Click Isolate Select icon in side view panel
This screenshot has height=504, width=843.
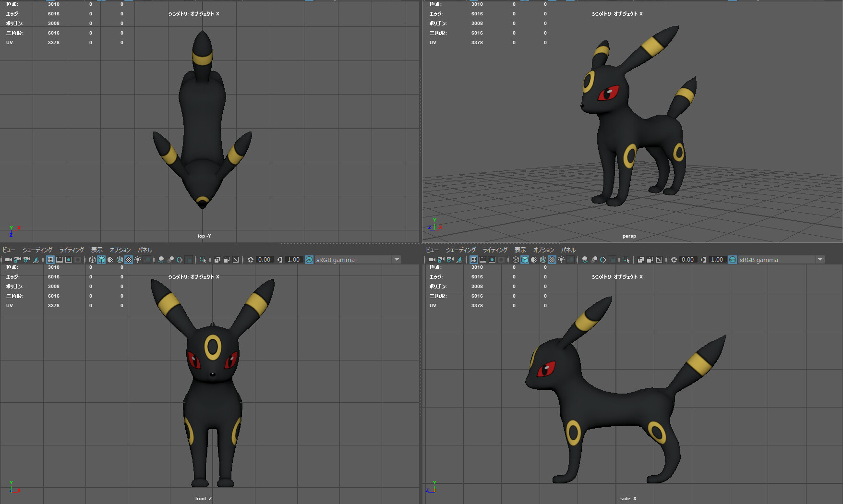point(626,260)
